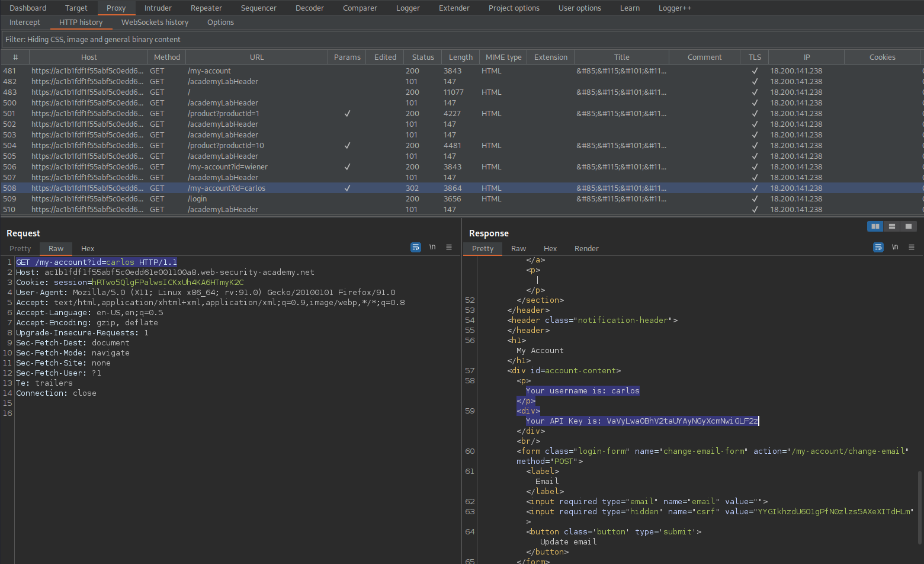Open the Logger tab
The image size is (924, 564).
tap(408, 8)
